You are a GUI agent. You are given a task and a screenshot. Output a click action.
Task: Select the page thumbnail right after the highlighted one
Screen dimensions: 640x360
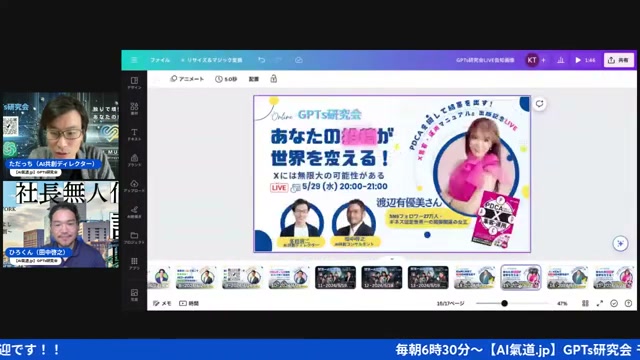tap(567, 277)
